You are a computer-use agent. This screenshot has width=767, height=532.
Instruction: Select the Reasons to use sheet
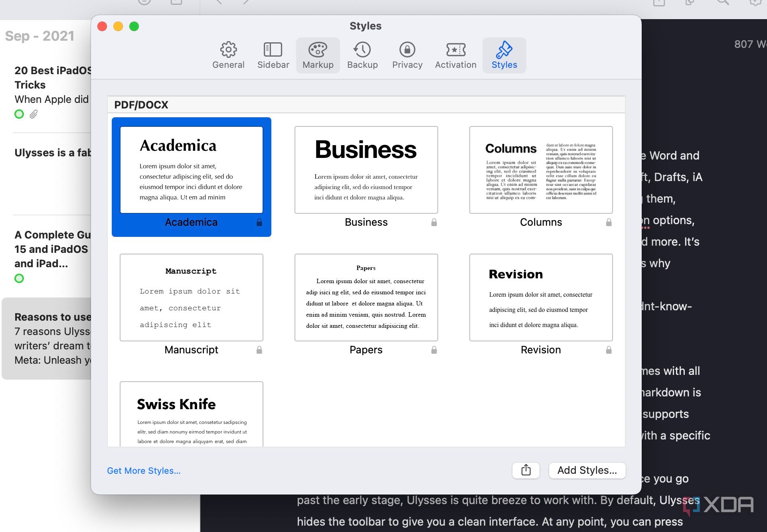pos(47,339)
